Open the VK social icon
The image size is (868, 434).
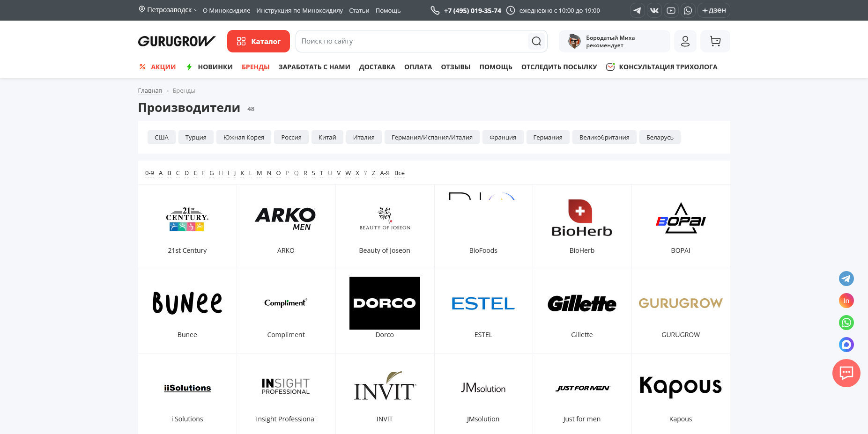(x=654, y=10)
